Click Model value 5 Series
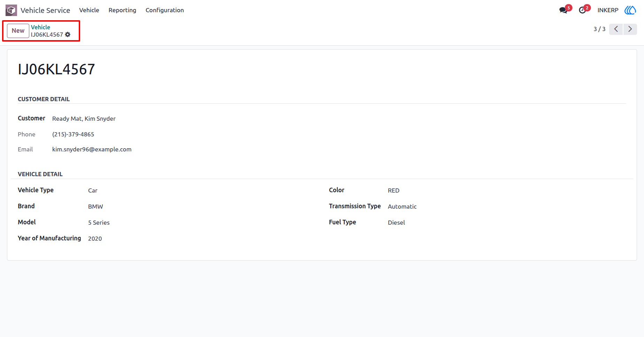 click(99, 223)
